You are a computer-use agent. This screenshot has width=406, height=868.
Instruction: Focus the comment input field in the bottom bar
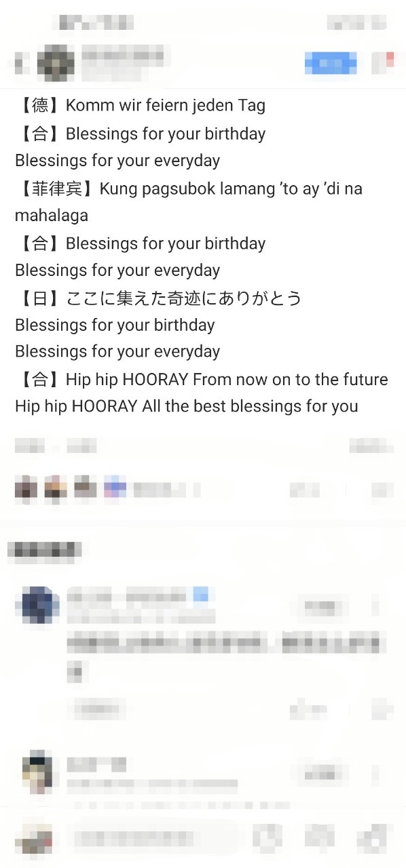coord(153,839)
